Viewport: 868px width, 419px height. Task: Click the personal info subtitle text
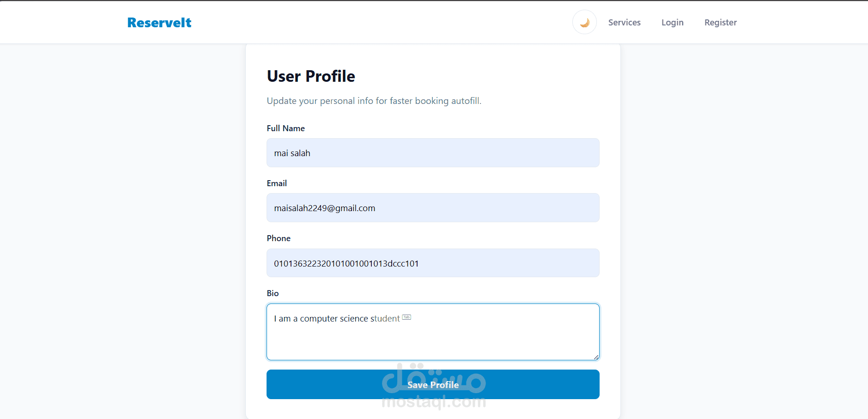(x=374, y=101)
